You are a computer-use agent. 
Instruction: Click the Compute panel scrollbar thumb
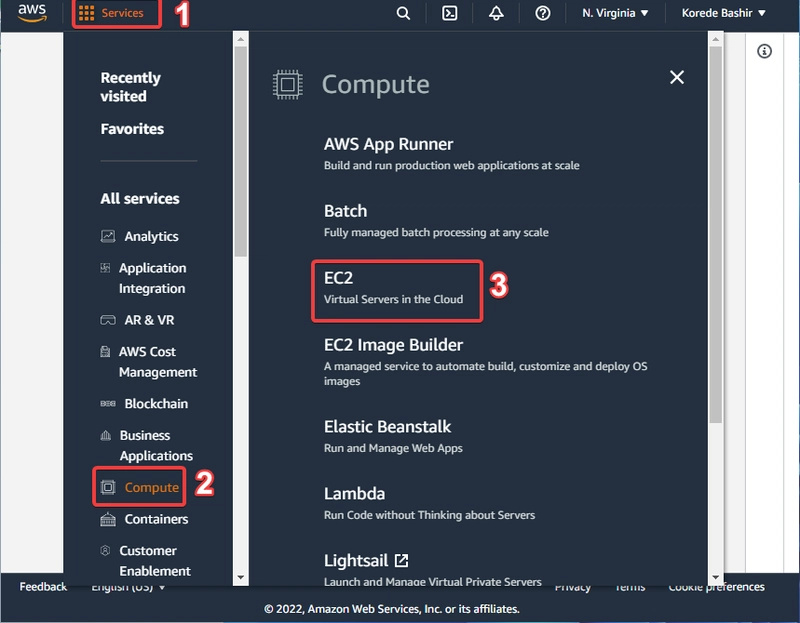pos(716,235)
